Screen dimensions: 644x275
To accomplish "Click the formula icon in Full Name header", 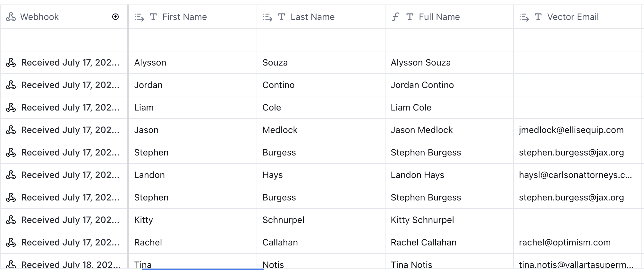I will click(395, 17).
